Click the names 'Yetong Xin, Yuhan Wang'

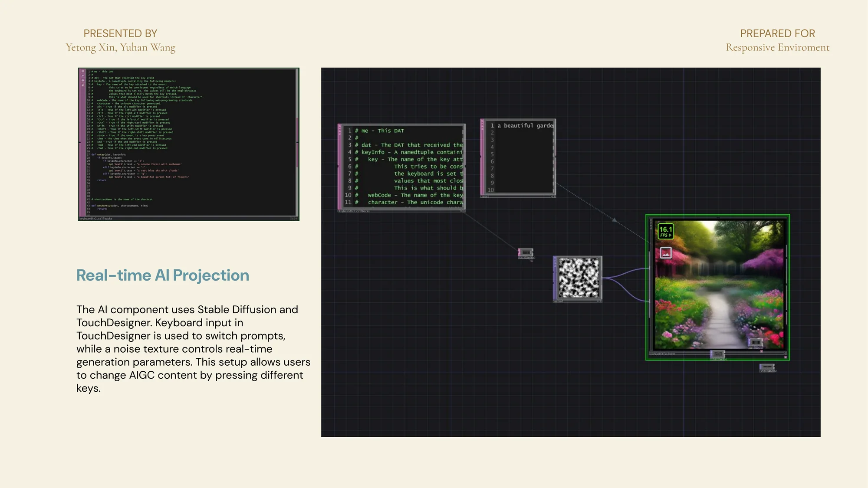pyautogui.click(x=121, y=47)
